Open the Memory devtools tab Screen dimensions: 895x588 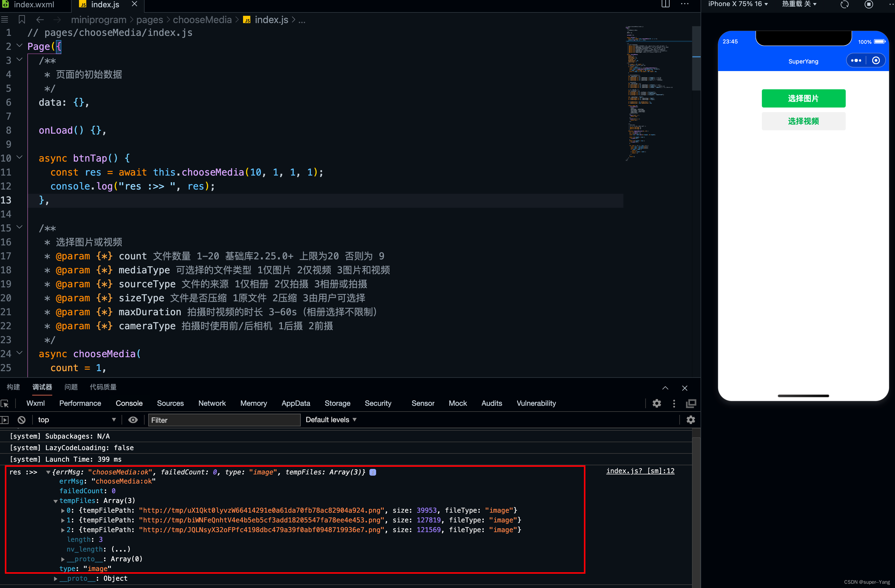click(x=254, y=403)
